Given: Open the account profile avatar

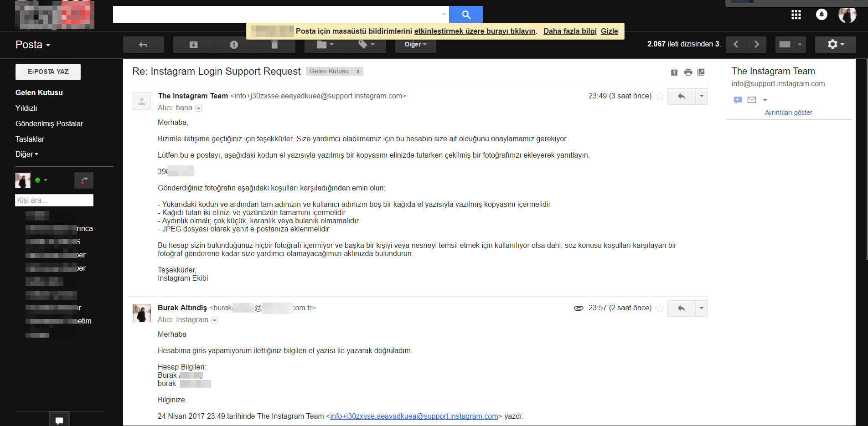Looking at the screenshot, I should point(847,15).
